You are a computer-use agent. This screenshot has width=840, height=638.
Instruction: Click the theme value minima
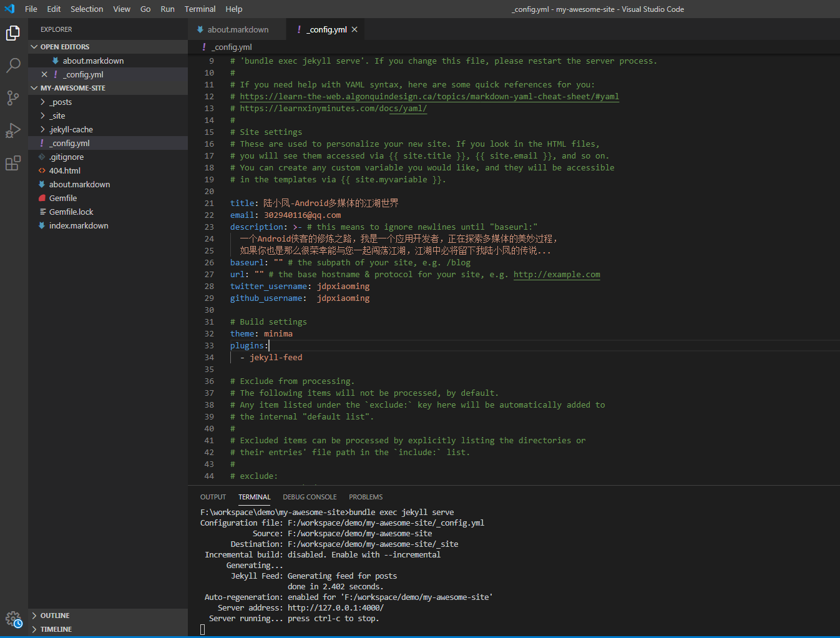[278, 333]
